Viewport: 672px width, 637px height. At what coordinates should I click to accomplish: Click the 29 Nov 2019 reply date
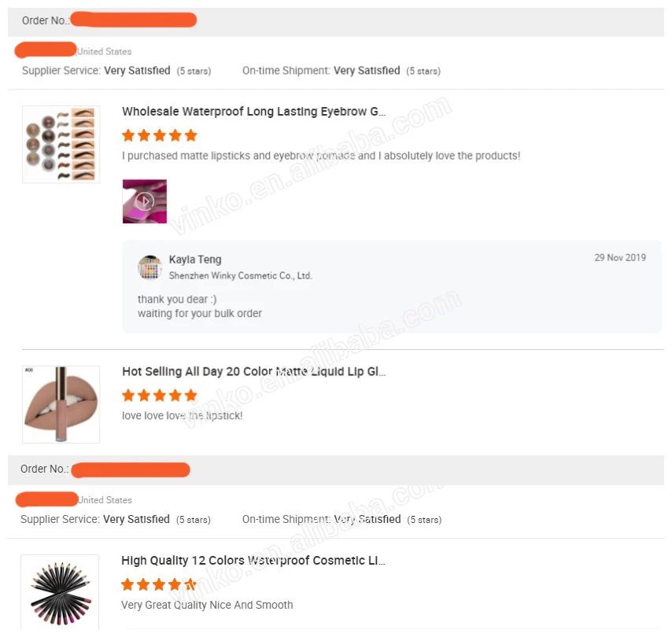(620, 257)
